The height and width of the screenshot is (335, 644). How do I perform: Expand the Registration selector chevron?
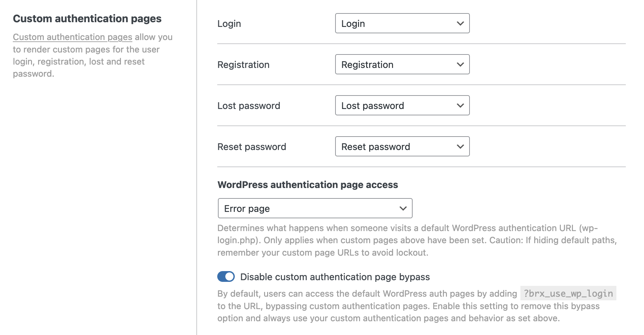pyautogui.click(x=460, y=64)
